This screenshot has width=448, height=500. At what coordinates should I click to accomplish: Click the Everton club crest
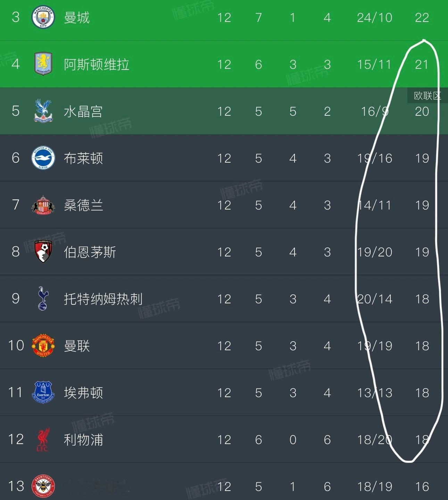43,392
